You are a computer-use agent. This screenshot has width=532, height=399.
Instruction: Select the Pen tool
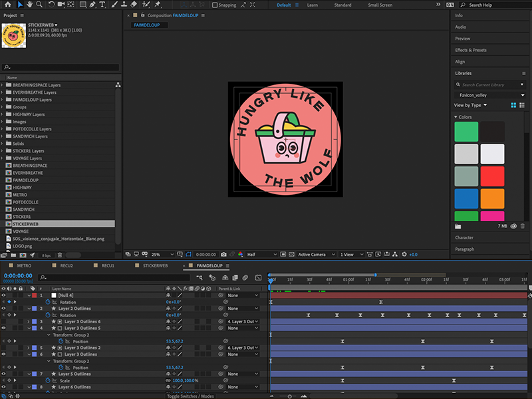92,5
